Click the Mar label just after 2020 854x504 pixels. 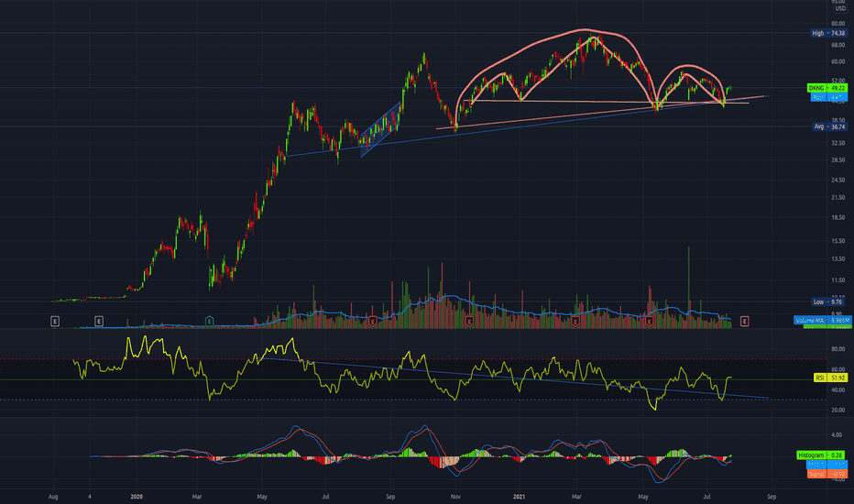[x=197, y=497]
